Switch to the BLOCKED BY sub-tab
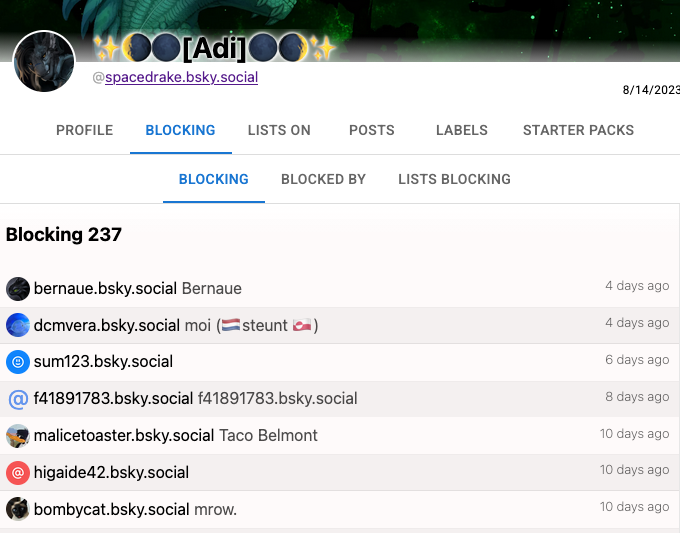The image size is (680, 533). pos(324,179)
